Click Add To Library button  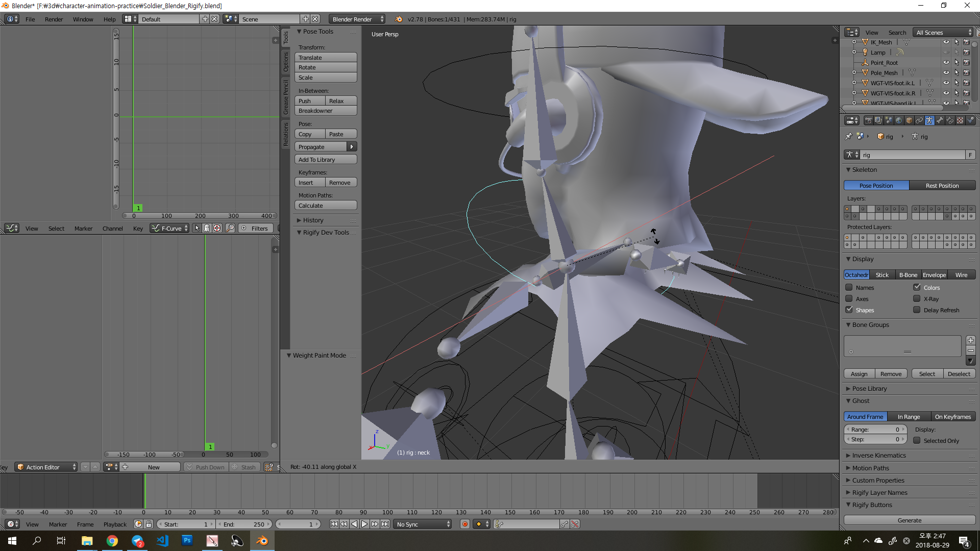pos(326,159)
